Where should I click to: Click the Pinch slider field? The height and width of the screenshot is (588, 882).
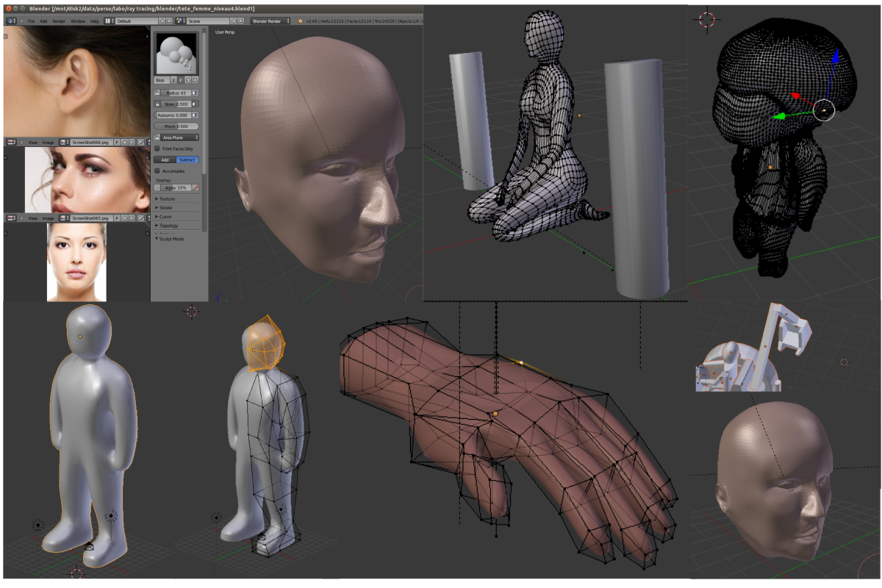[x=176, y=126]
